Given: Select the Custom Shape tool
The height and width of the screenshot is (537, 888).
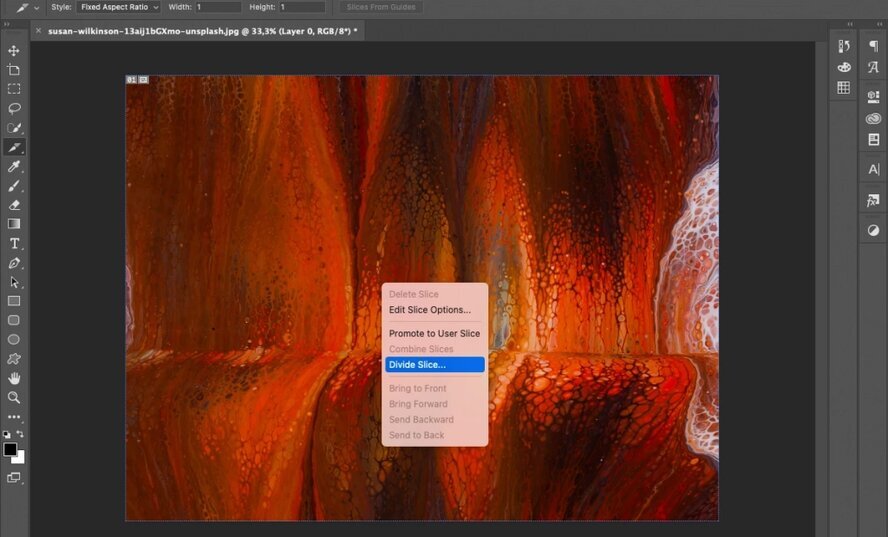Looking at the screenshot, I should [x=14, y=359].
